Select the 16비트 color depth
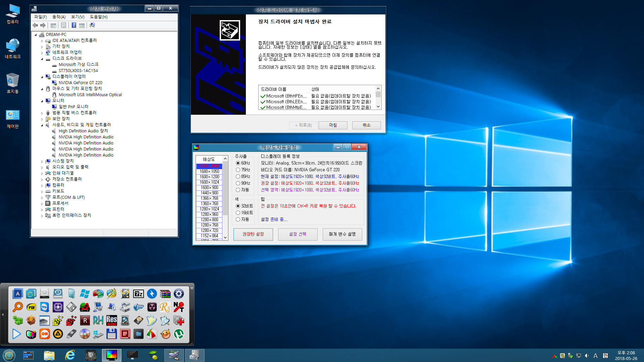The width and height of the screenshot is (644, 362). (x=245, y=213)
